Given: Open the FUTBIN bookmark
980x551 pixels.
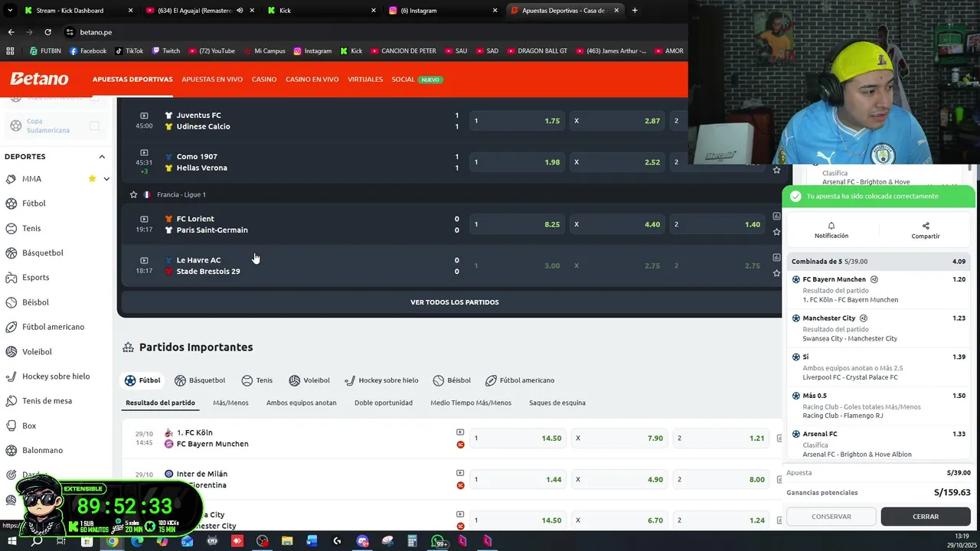Looking at the screenshot, I should (45, 51).
